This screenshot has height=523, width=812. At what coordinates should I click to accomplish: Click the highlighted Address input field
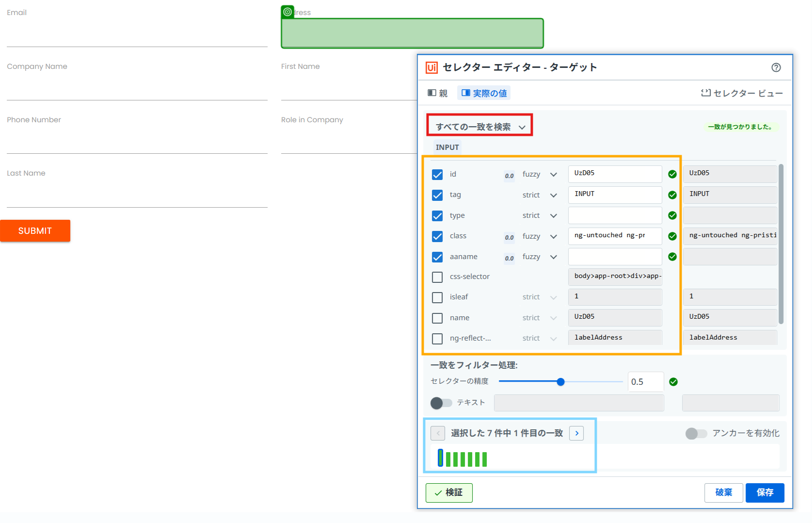point(413,33)
